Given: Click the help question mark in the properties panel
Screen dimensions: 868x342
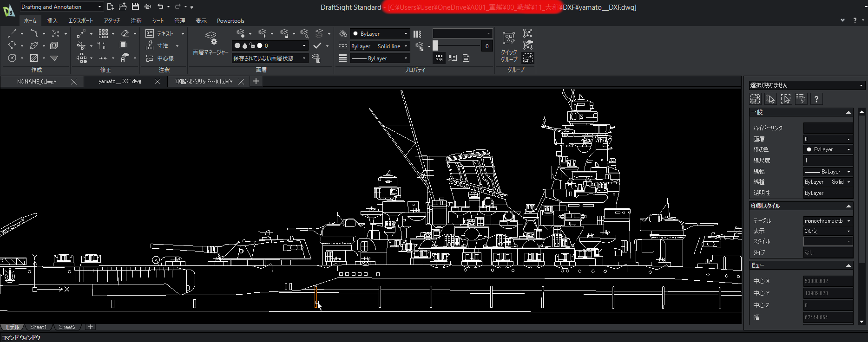Looking at the screenshot, I should [816, 99].
